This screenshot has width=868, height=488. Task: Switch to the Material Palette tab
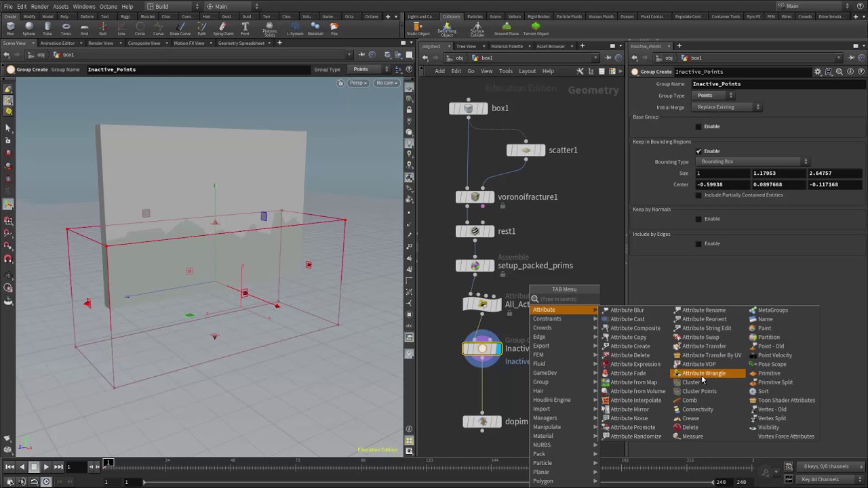[x=507, y=46]
